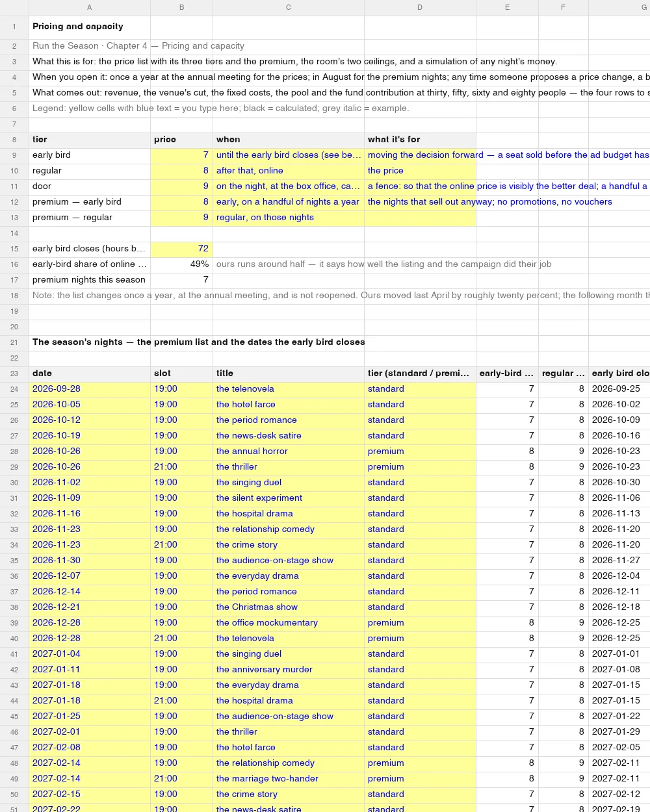Image resolution: width=650 pixels, height=812 pixels.
Task: Select the 49% early-bird share cell
Action: [x=182, y=264]
